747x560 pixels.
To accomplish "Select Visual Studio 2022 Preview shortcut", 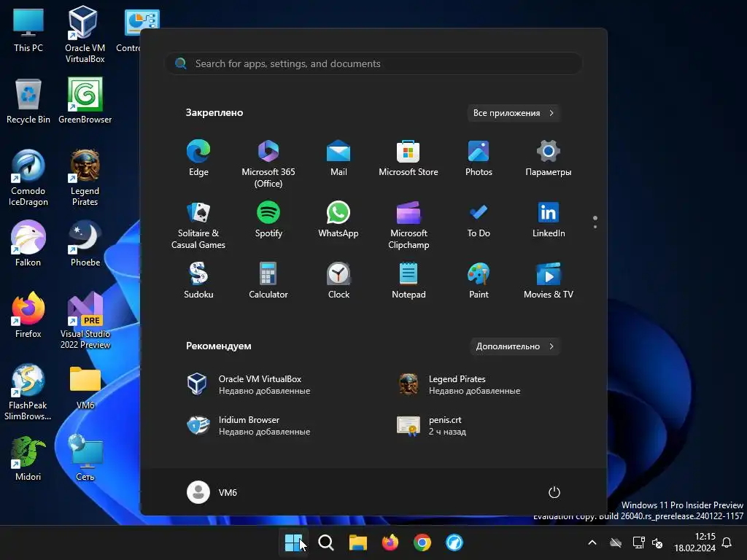I will tap(85, 321).
